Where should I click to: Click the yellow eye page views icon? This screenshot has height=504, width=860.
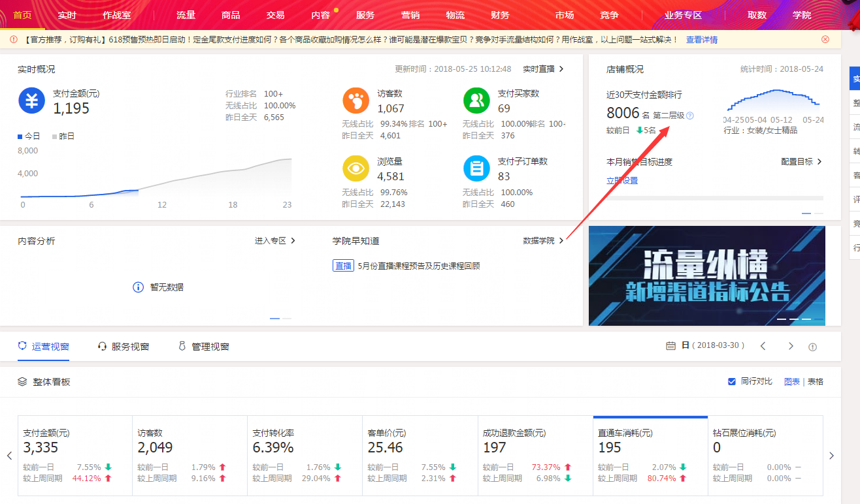click(x=356, y=168)
